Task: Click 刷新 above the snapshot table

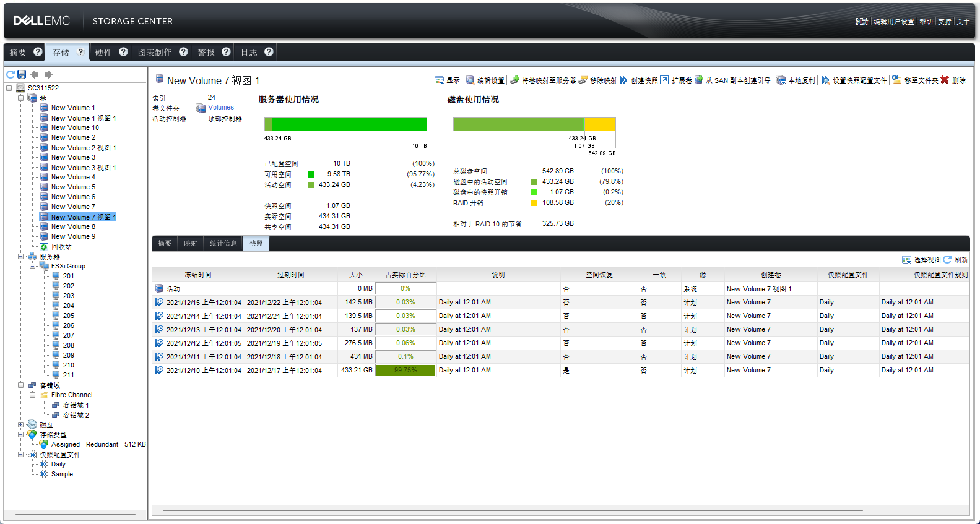Action: (955, 260)
